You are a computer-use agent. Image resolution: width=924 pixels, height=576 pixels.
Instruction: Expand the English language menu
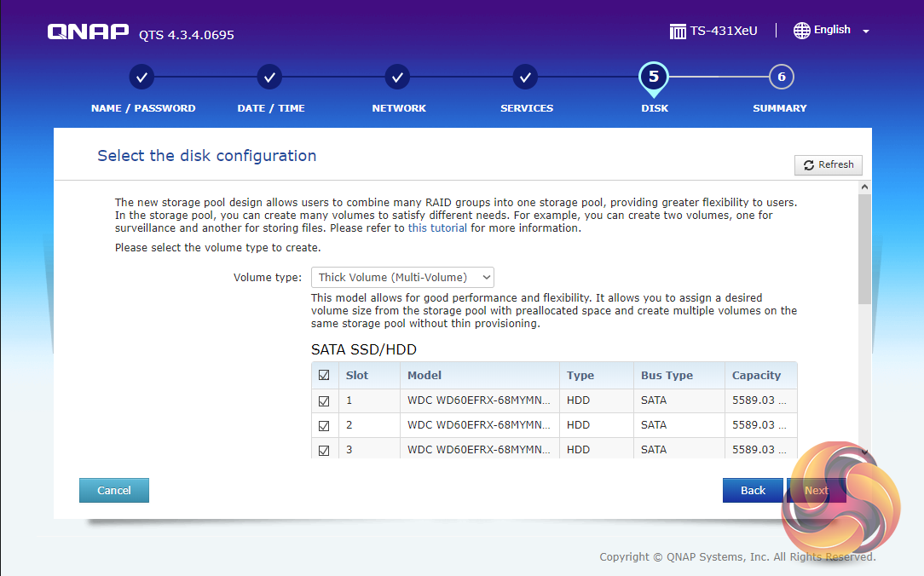tap(865, 32)
